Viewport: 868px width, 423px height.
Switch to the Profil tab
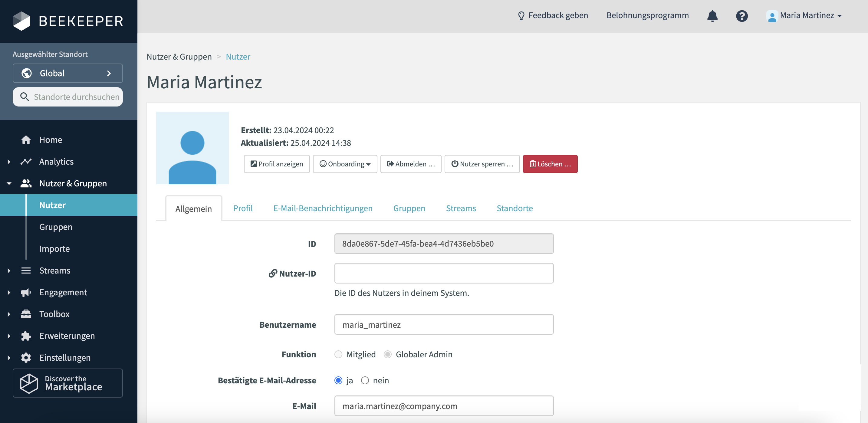coord(243,208)
